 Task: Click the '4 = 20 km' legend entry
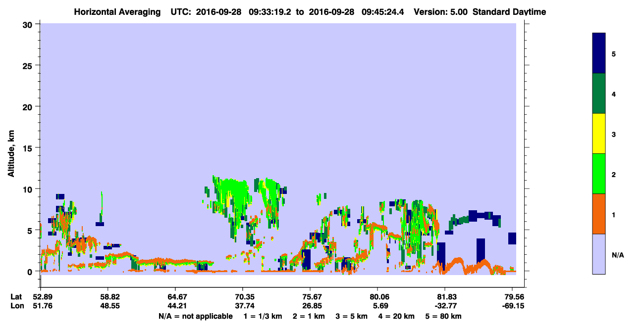click(396, 316)
